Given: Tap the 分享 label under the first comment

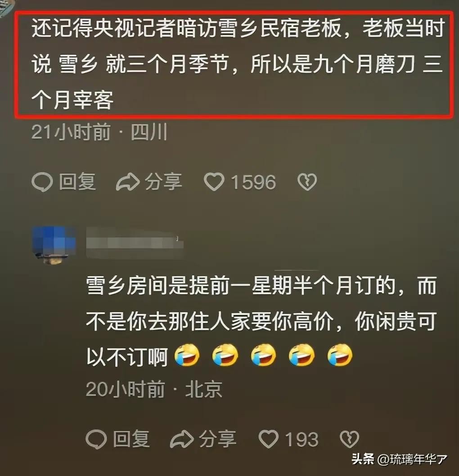Looking at the screenshot, I should pos(163,181).
